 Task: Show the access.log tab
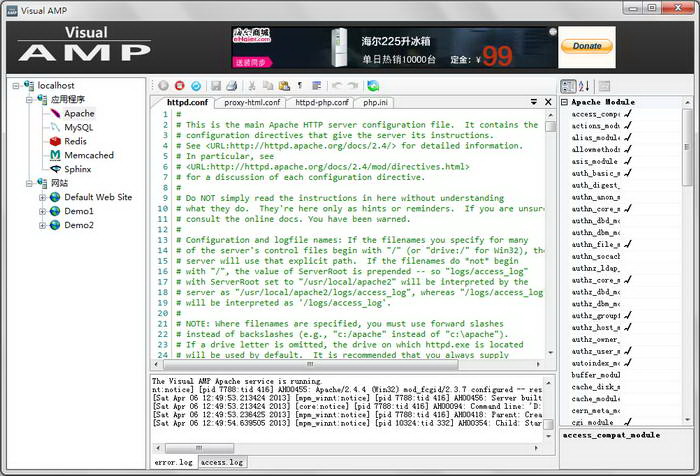click(222, 462)
